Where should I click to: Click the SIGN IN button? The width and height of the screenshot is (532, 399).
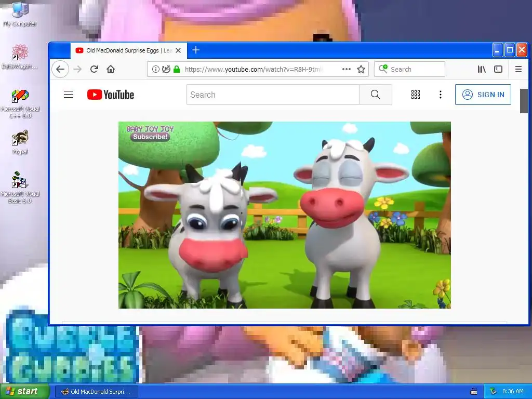pyautogui.click(x=483, y=95)
